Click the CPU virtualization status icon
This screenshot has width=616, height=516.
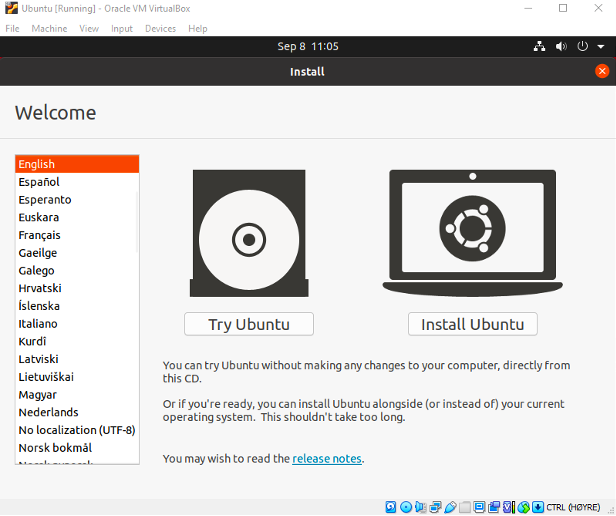click(x=509, y=507)
